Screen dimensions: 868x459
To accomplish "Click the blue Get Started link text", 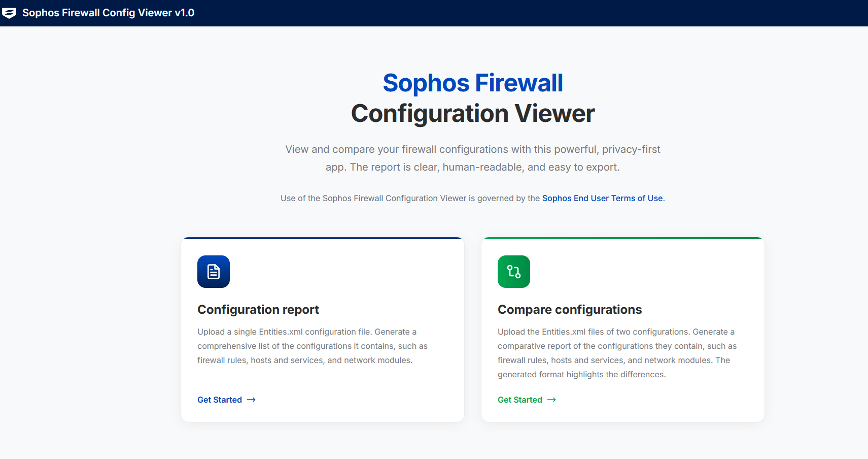I will (220, 400).
